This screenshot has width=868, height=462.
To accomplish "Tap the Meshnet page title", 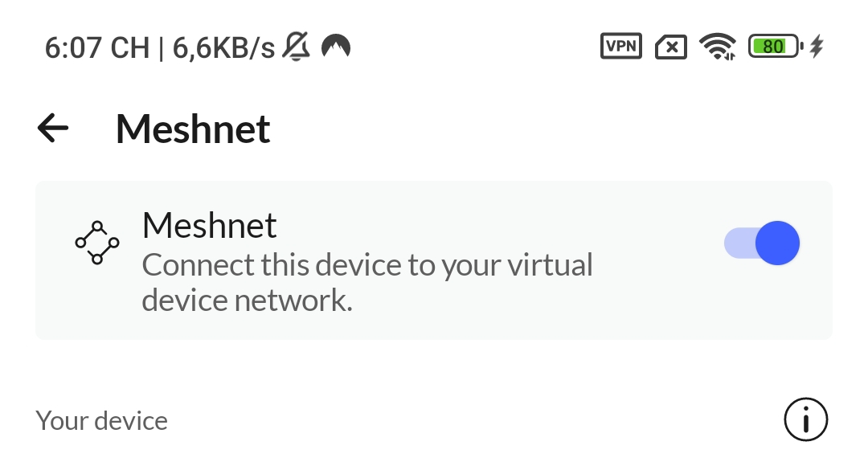I will [193, 129].
